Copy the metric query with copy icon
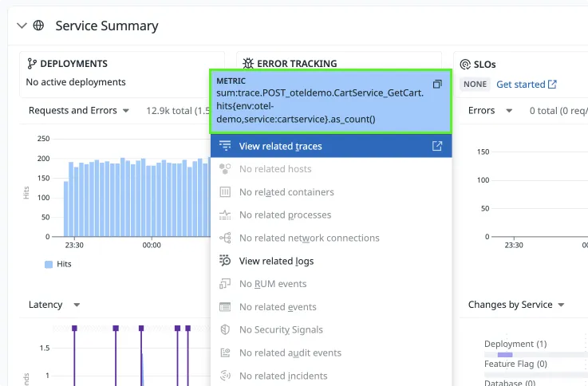 click(x=436, y=85)
